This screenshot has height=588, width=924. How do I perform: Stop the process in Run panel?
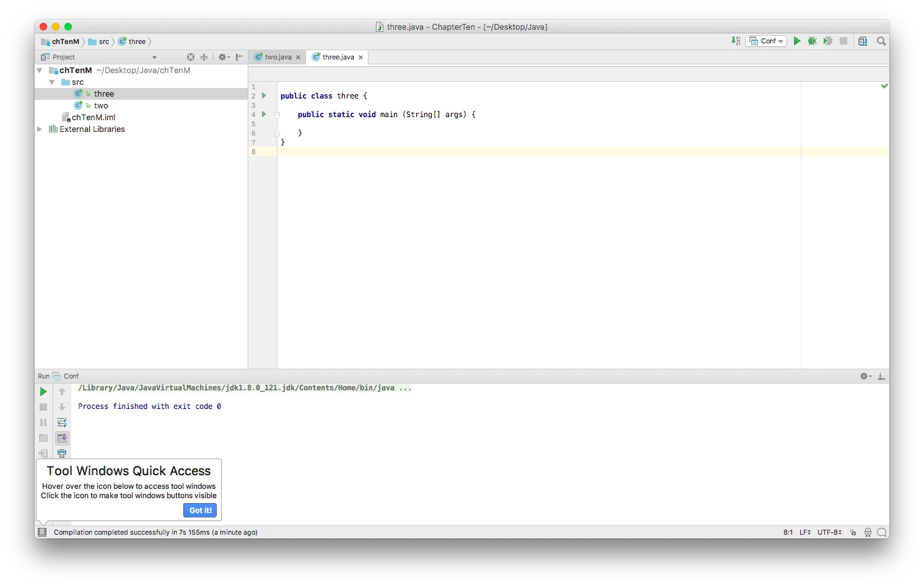point(43,407)
